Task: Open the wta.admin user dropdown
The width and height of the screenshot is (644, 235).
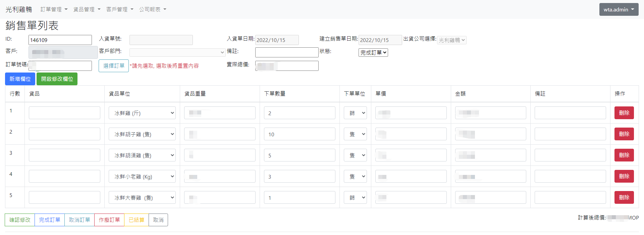Action: [x=619, y=9]
